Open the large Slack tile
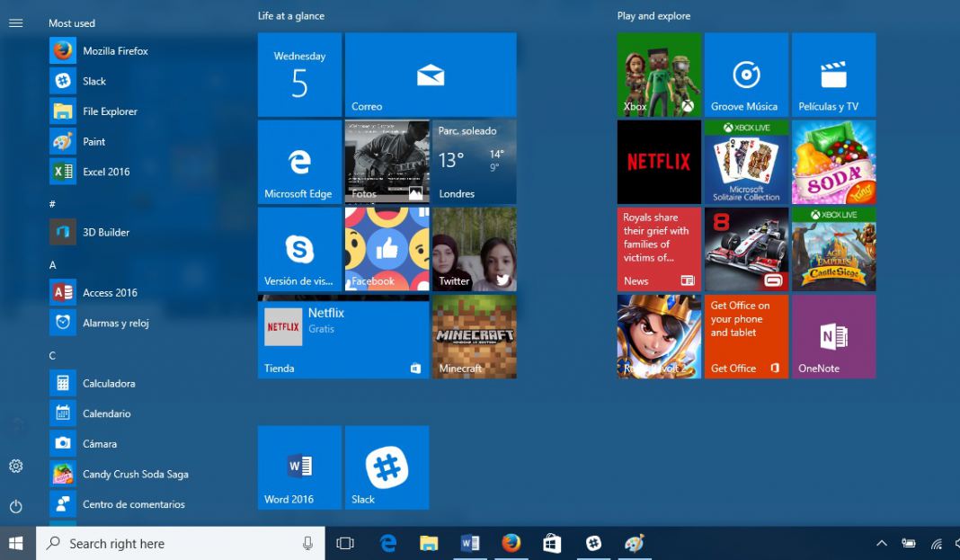This screenshot has height=560, width=960. coord(387,467)
